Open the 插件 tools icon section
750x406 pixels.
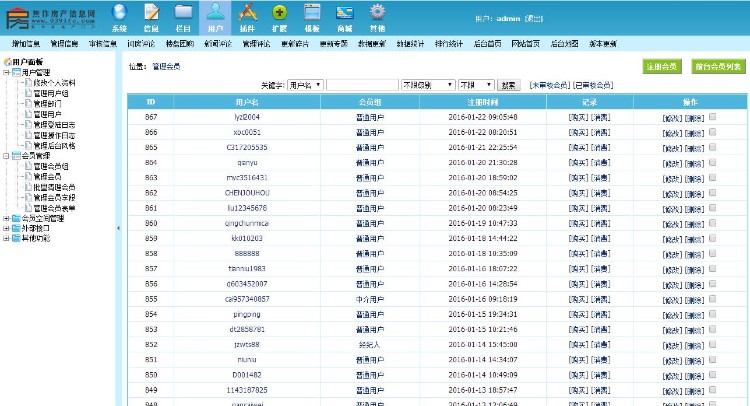coord(247,18)
